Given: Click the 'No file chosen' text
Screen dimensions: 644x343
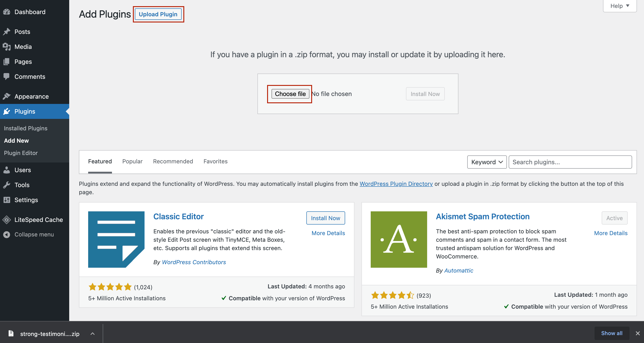Looking at the screenshot, I should pyautogui.click(x=332, y=94).
